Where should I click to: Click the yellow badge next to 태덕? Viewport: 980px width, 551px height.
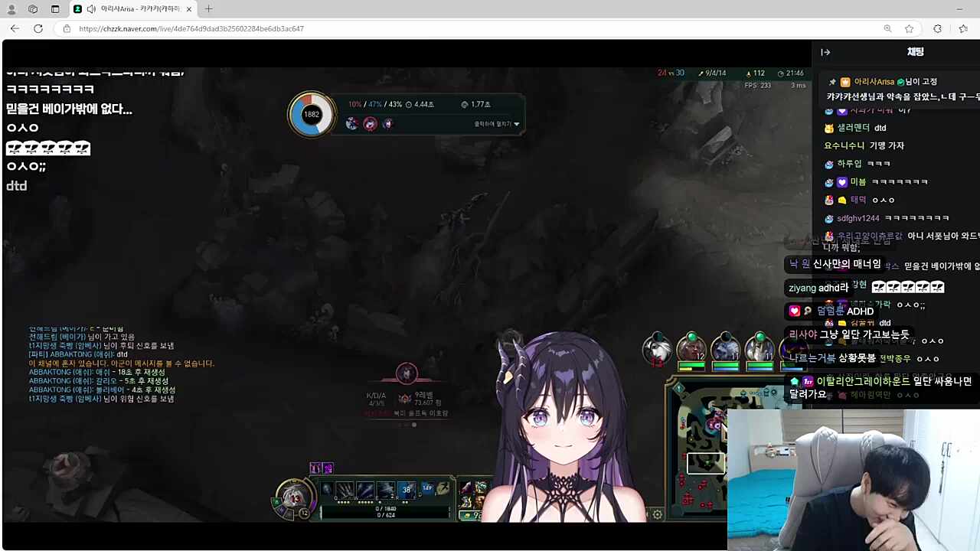[841, 200]
